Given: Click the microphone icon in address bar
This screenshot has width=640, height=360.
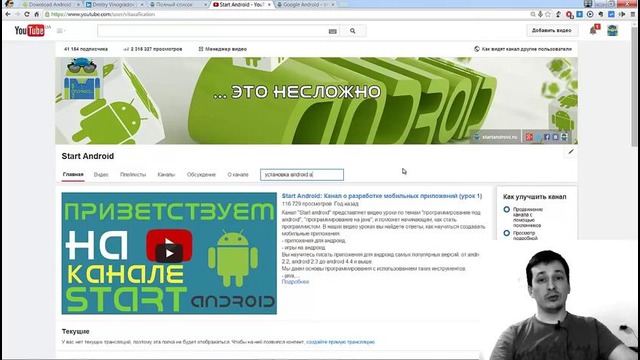Looking at the screenshot, I should [540, 14].
